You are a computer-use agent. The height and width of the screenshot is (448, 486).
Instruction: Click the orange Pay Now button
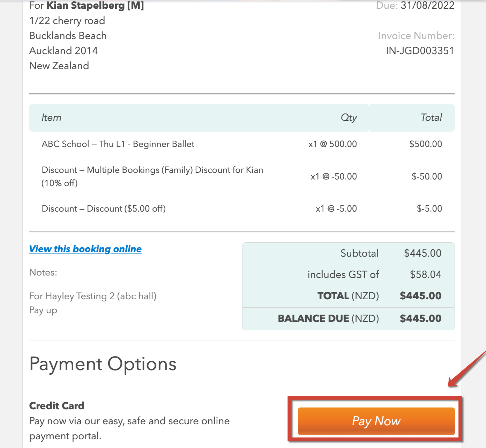click(376, 421)
